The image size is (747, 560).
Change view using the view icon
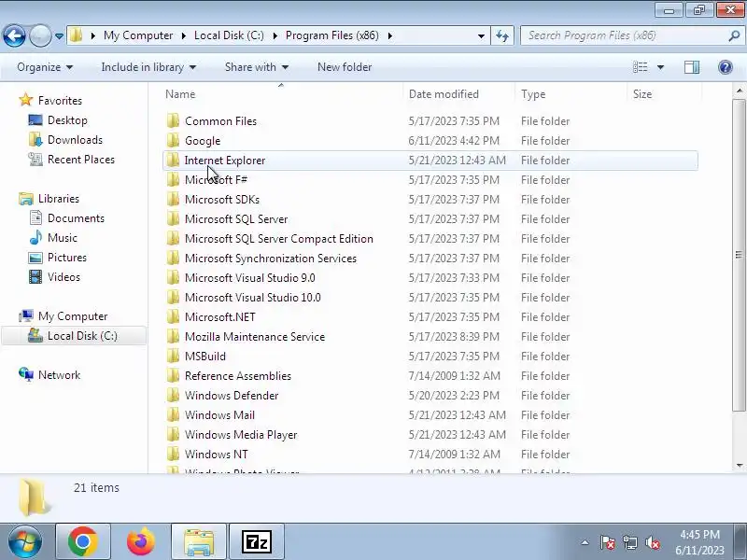tap(640, 67)
